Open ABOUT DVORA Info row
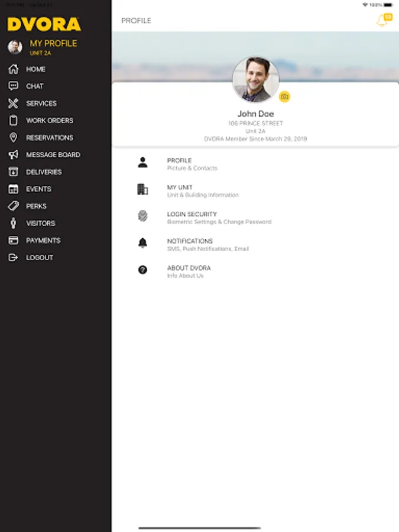399x532 pixels. 255,271
